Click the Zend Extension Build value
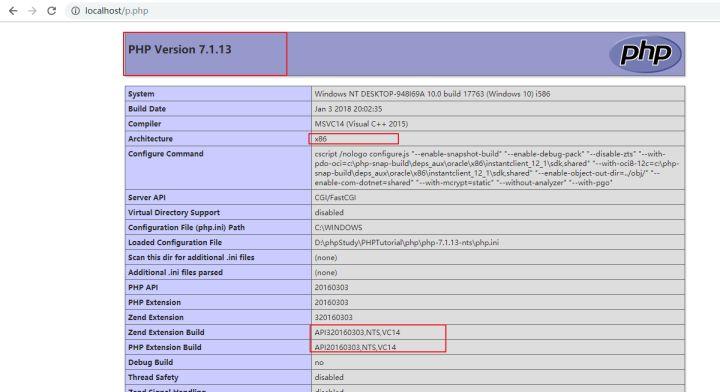The height and width of the screenshot is (392, 720). point(357,332)
